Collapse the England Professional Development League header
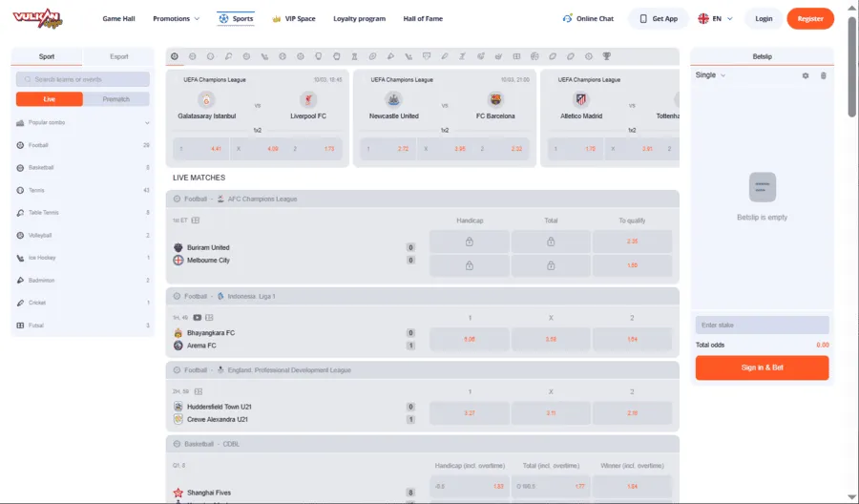Viewport: 859px width, 504px height. click(423, 370)
